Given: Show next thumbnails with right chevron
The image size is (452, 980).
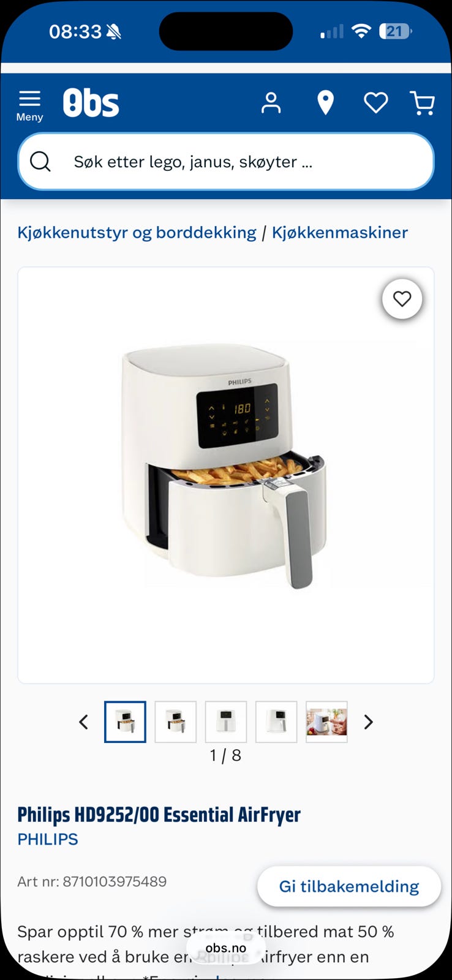Looking at the screenshot, I should point(368,722).
